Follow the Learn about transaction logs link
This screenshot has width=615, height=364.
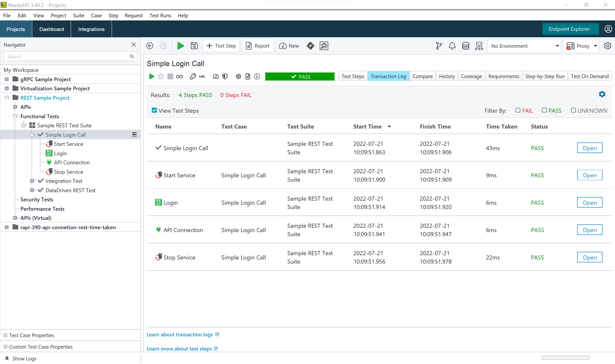[180, 334]
